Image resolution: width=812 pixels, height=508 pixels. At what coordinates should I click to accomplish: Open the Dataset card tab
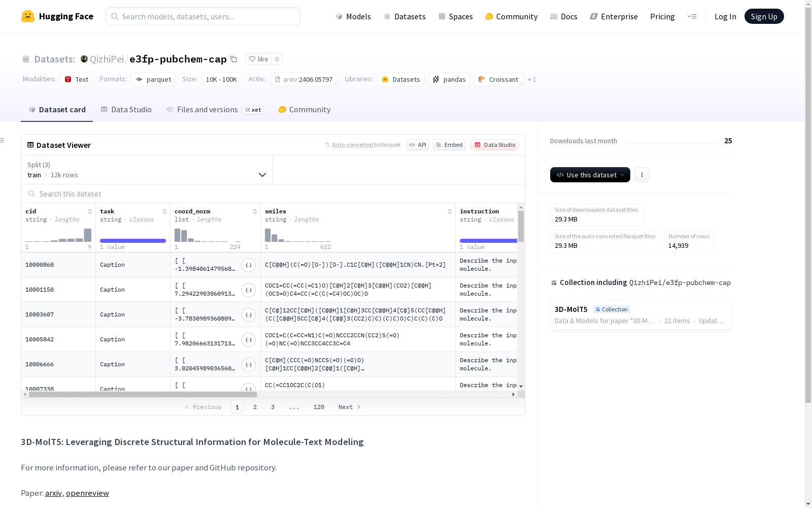[57, 109]
